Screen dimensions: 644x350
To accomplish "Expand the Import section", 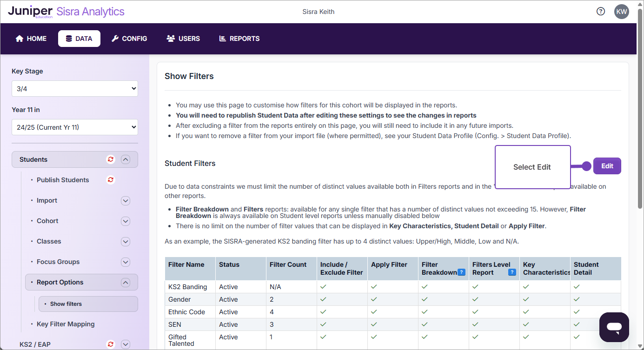I will pos(125,200).
